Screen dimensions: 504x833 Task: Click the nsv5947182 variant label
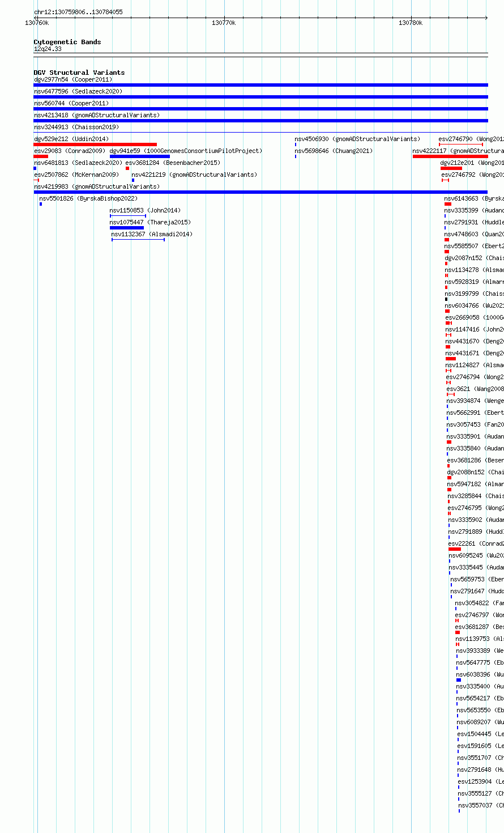(x=475, y=484)
